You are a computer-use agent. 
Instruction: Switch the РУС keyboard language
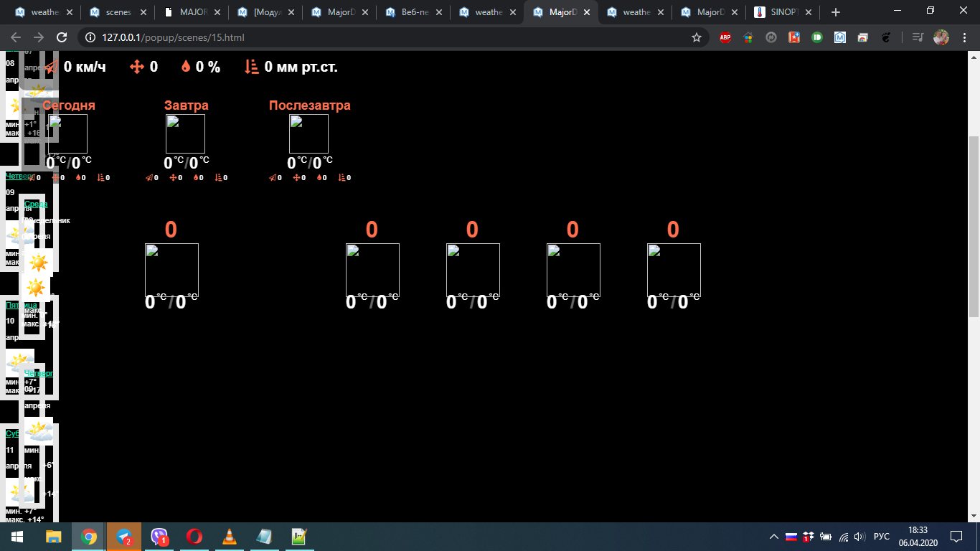click(x=882, y=537)
